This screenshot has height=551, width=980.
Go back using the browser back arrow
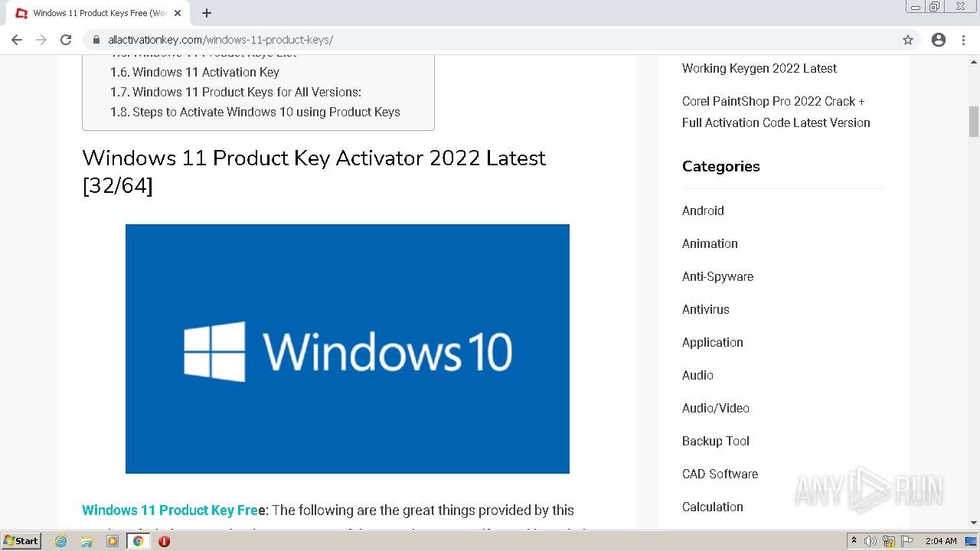pyautogui.click(x=17, y=40)
